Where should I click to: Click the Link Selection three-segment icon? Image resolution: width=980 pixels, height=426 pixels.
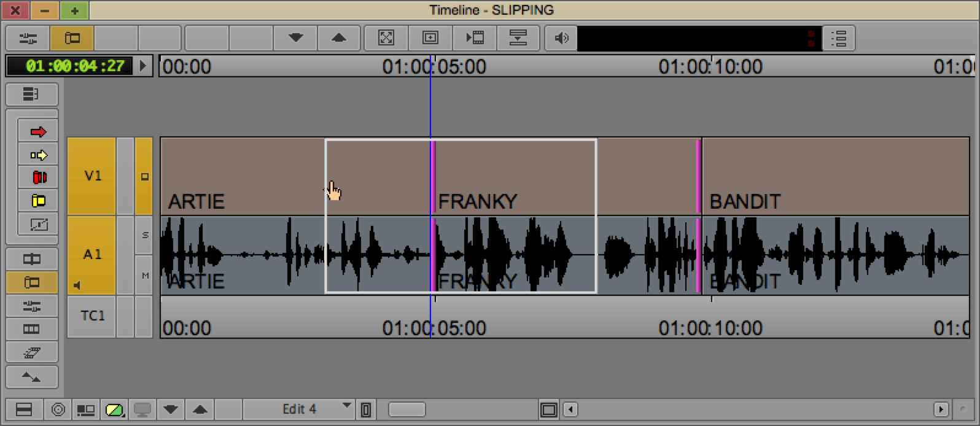(x=31, y=329)
